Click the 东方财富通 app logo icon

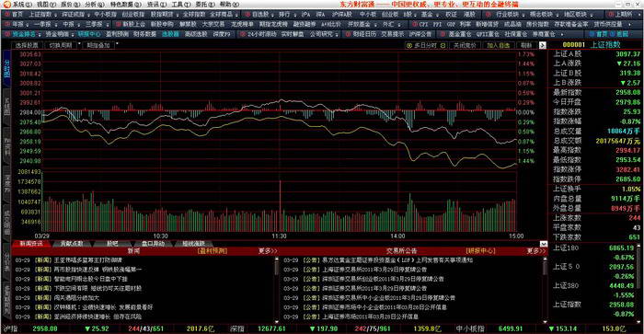point(6,4)
